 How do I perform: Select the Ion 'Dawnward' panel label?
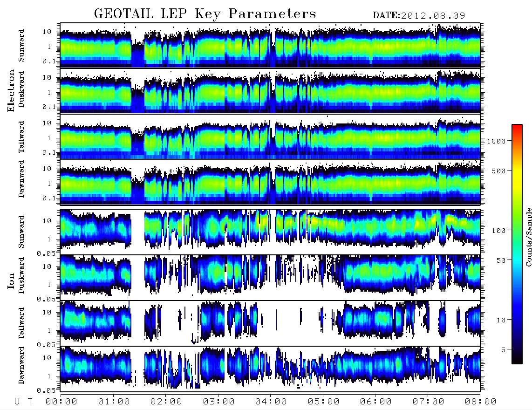click(21, 365)
